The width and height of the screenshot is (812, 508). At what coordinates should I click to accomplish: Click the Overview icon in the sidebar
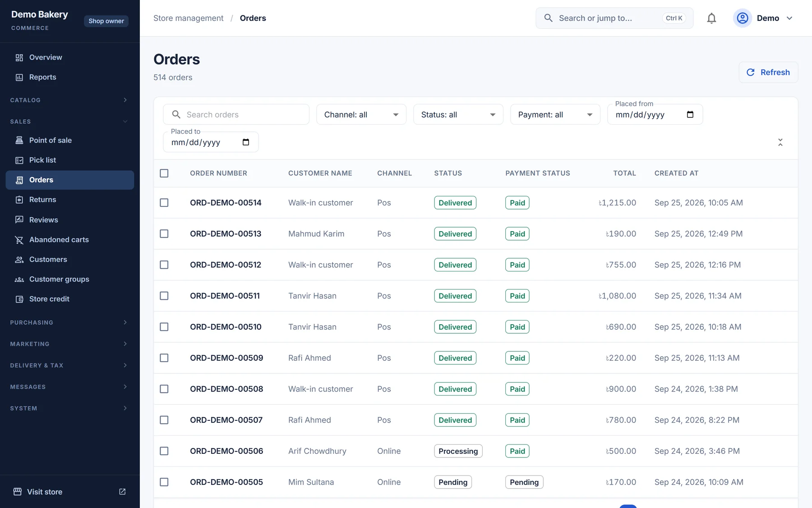click(x=19, y=57)
